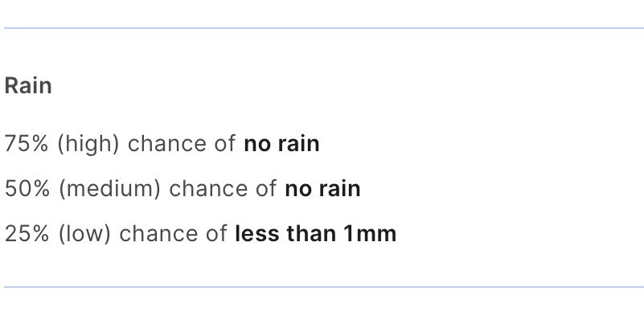This screenshot has height=316, width=644.
Task: Click "chance of" on the 50% line
Action: [223, 189]
